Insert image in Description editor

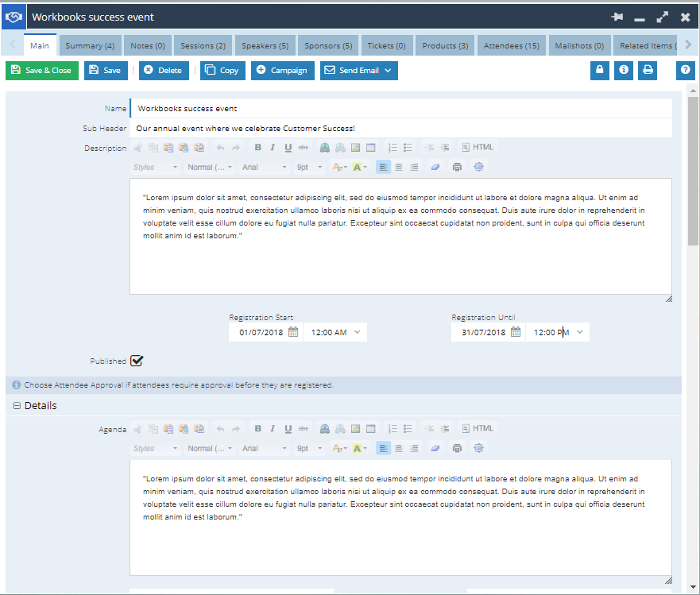355,147
